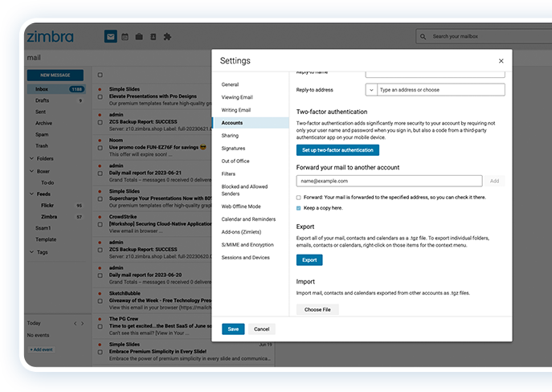Select the Elevate Presentations message checkbox
Image resolution: width=552 pixels, height=392 pixels.
(100, 96)
